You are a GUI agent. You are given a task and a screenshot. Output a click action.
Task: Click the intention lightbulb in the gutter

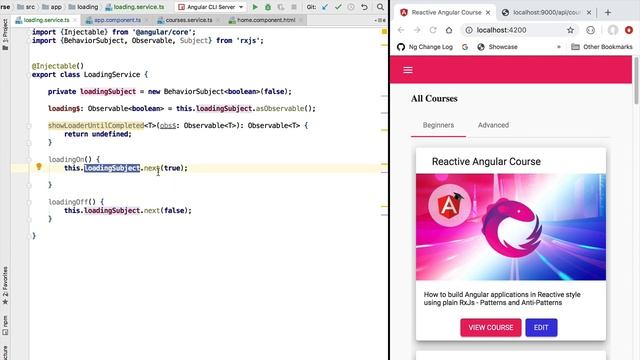point(39,167)
